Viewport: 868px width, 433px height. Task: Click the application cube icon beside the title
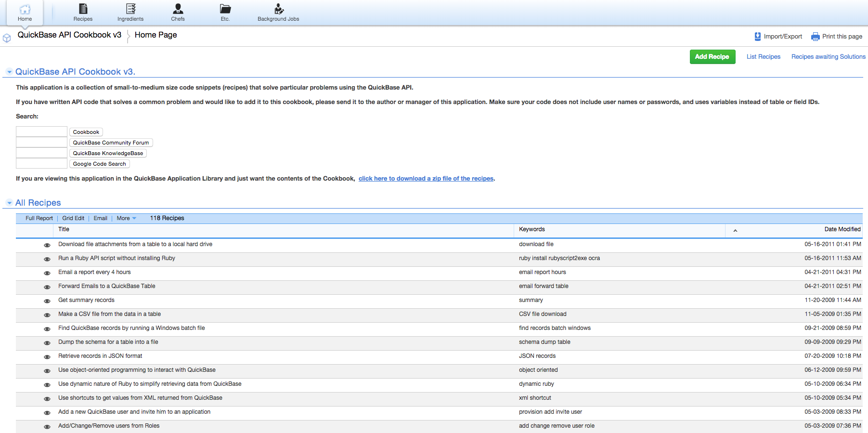pyautogui.click(x=7, y=38)
